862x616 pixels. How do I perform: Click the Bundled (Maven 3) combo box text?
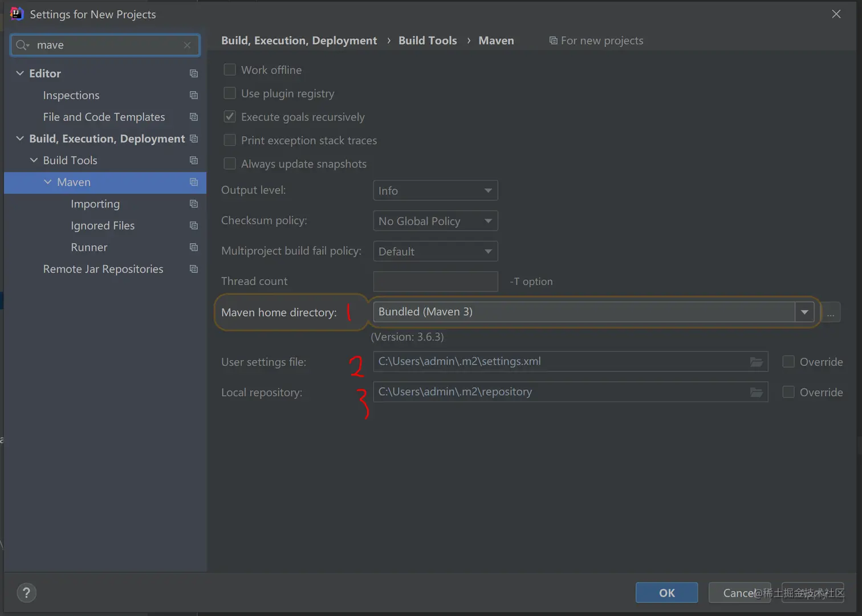tap(425, 312)
